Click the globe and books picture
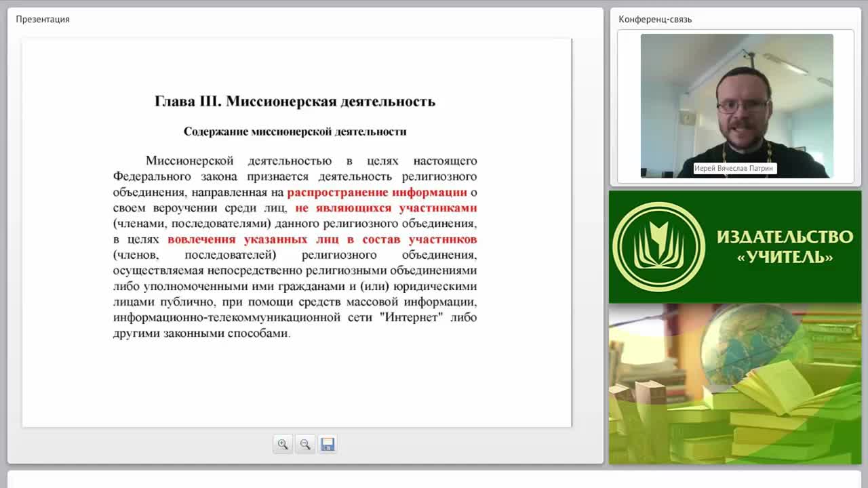This screenshot has width=868, height=488. [x=735, y=384]
